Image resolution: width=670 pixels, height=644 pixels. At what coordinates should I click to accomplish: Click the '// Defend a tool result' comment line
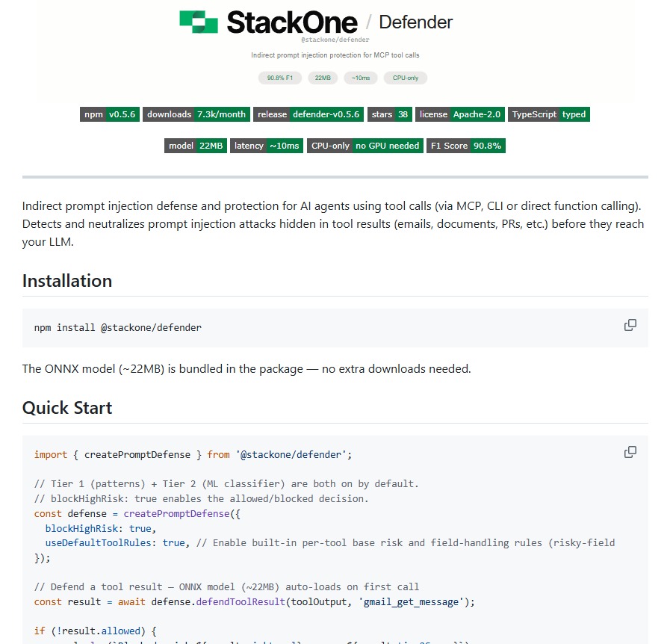(226, 586)
